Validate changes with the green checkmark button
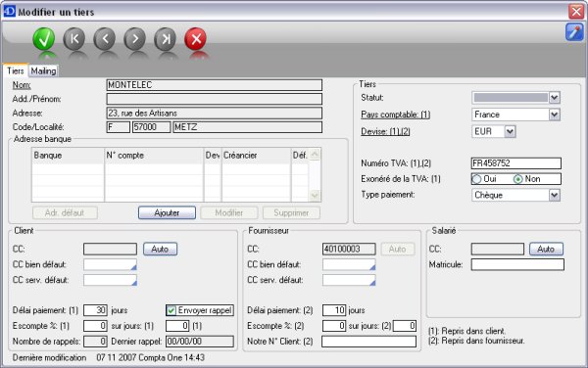Screen dimensions: 588x368 click(44, 39)
